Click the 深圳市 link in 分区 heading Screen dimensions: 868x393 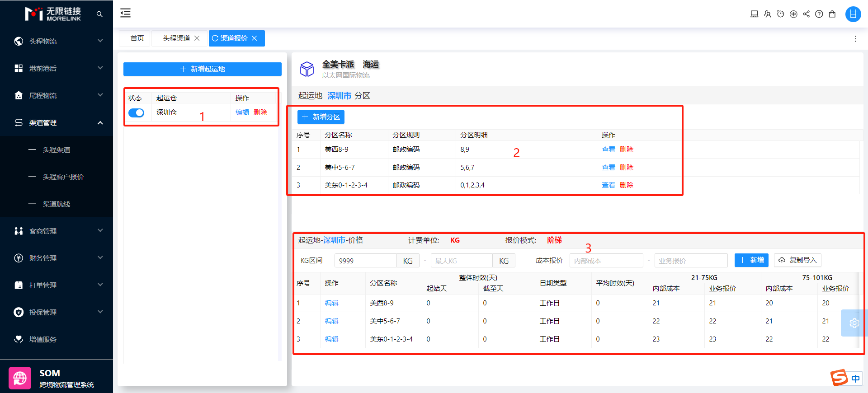(340, 96)
